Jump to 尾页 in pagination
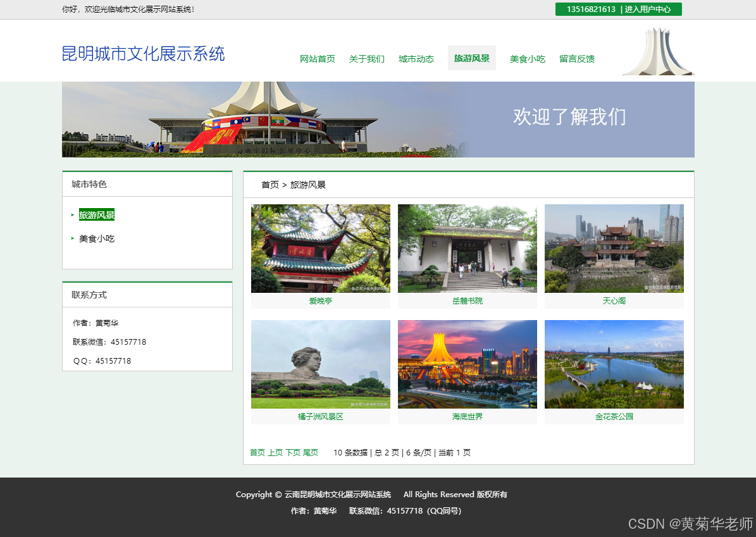This screenshot has height=537, width=756. [311, 453]
